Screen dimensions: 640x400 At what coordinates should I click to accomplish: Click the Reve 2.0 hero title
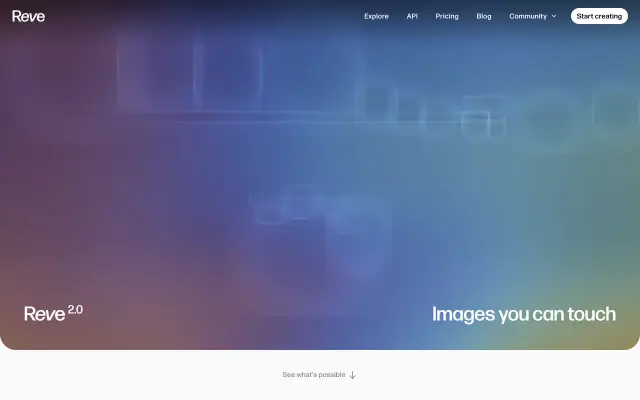(53, 313)
